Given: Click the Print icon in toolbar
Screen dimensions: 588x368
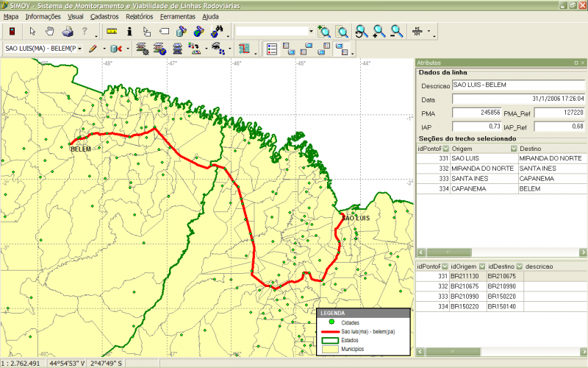Looking at the screenshot, I should click(x=68, y=32).
